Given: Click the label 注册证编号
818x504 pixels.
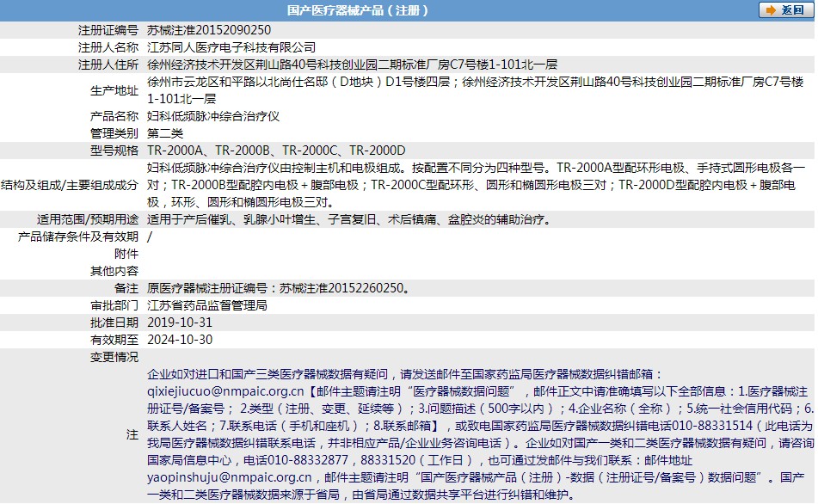Looking at the screenshot, I should 108,30.
